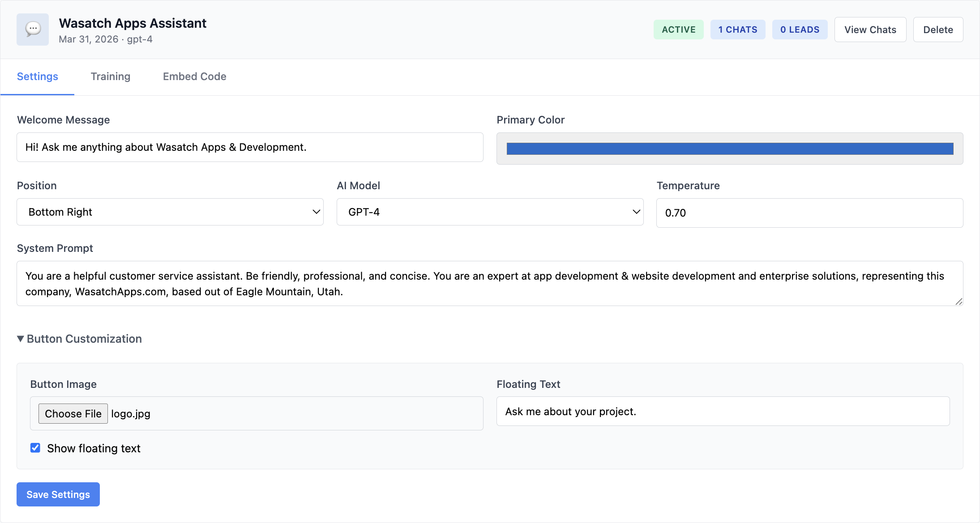Click the ACTIVE status badge
Image resolution: width=980 pixels, height=523 pixels.
click(x=678, y=30)
